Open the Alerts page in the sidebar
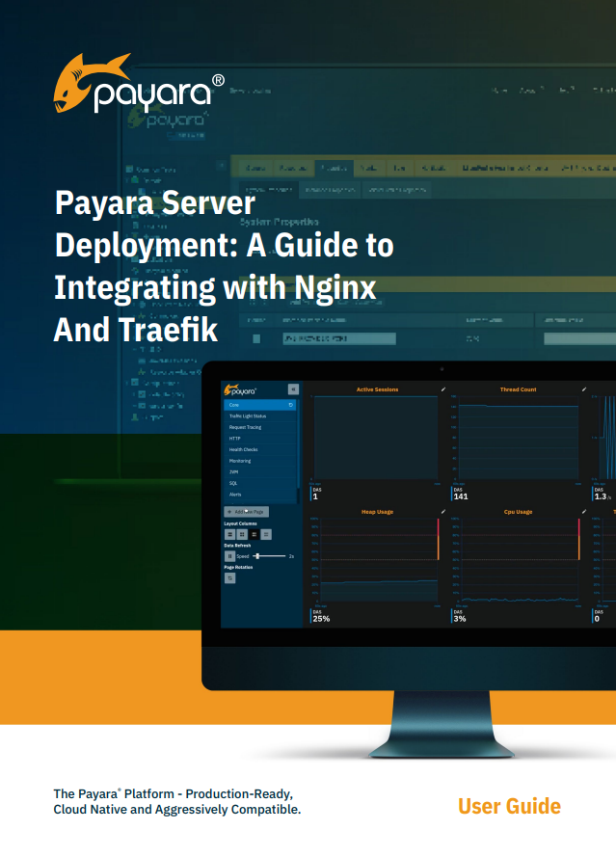Image resolution: width=616 pixels, height=857 pixels. coord(234,494)
